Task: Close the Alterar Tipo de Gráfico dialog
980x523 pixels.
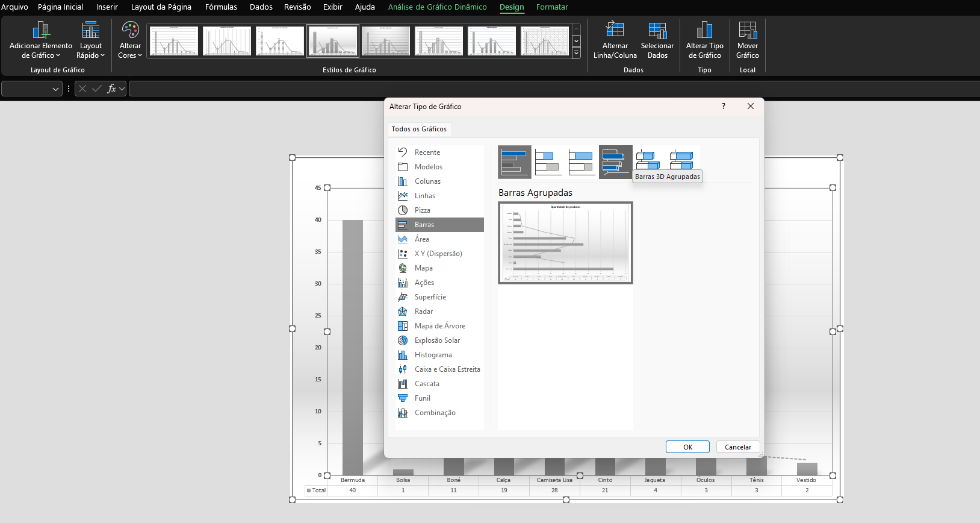Action: click(x=751, y=106)
